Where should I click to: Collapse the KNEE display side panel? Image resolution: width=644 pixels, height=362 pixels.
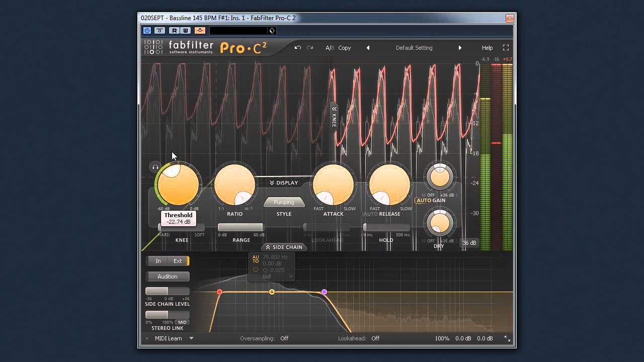pyautogui.click(x=334, y=117)
